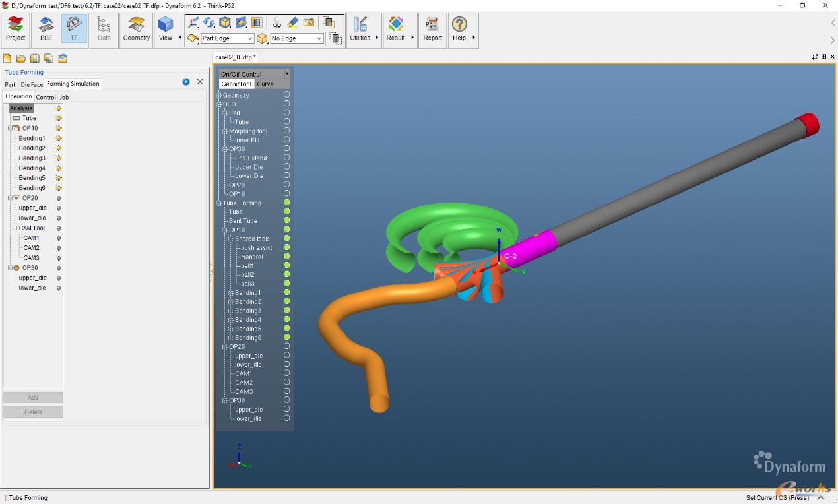Viewport: 838px width, 504px height.
Task: Click the save file icon
Action: click(x=35, y=59)
